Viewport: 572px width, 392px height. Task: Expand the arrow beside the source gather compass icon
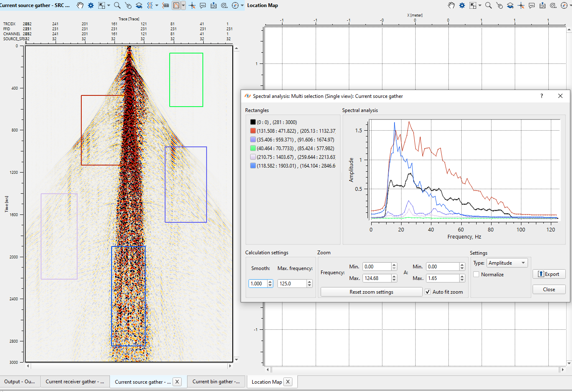[x=242, y=5]
